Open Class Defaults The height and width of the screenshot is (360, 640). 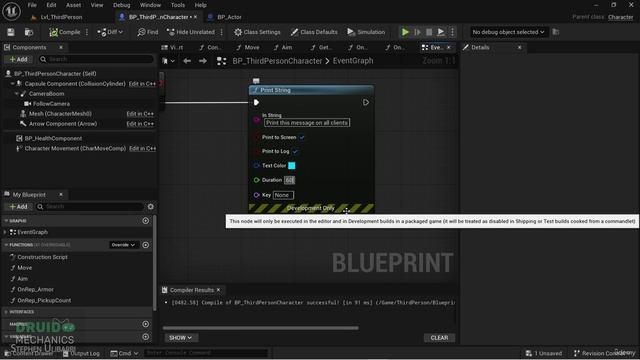pyautogui.click(x=314, y=32)
